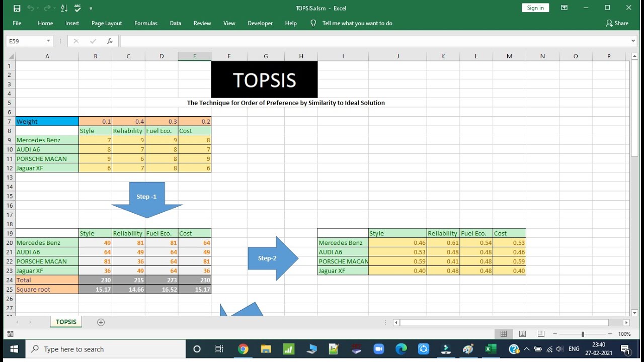Open the TOPSIS sheet tab
Screen dimensions: 644x362
pos(66,322)
